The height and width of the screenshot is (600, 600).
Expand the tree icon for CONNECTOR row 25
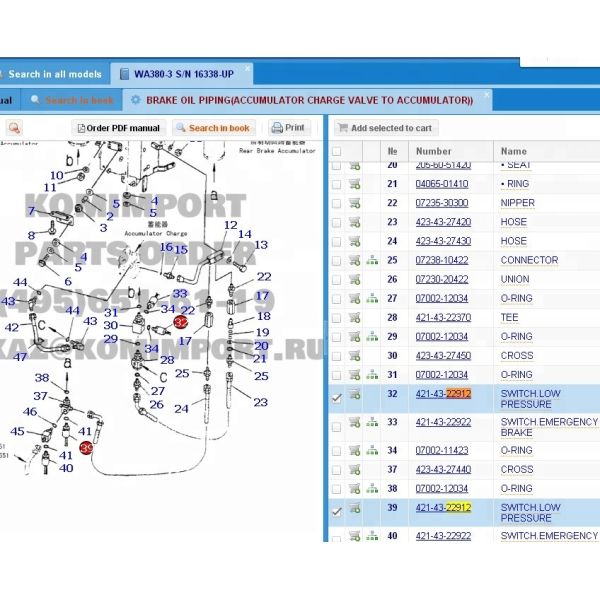(x=372, y=260)
